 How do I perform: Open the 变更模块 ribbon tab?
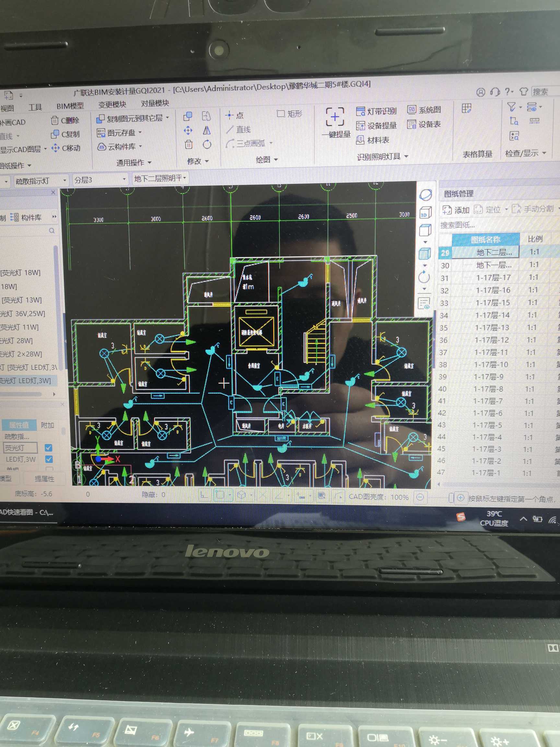click(112, 104)
